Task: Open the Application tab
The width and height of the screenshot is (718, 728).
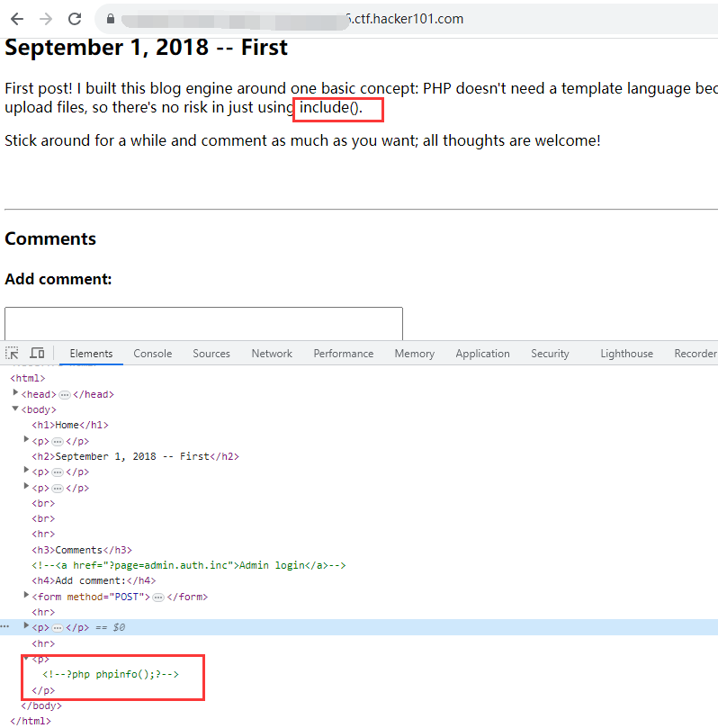Action: (482, 354)
